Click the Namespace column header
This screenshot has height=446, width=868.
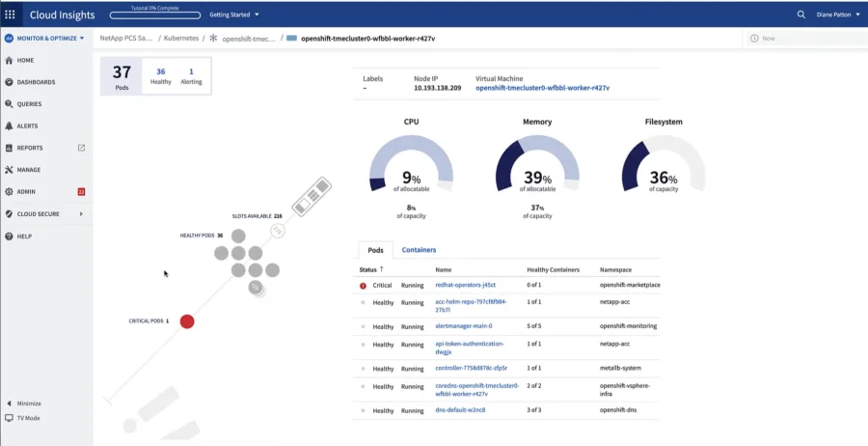pos(615,269)
